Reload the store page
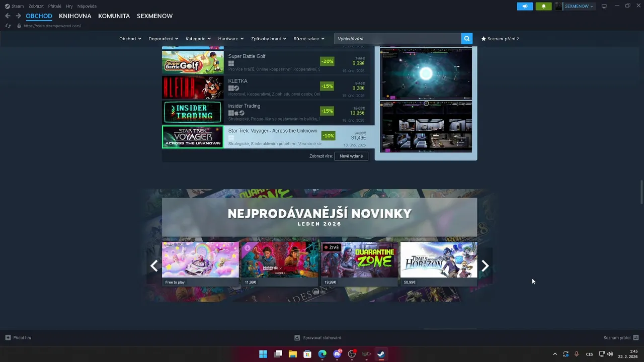The width and height of the screenshot is (644, 362). [8, 26]
